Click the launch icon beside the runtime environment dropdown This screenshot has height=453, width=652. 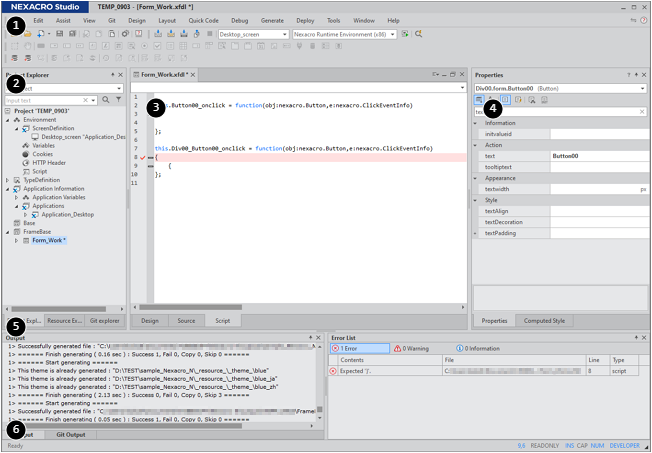point(406,34)
